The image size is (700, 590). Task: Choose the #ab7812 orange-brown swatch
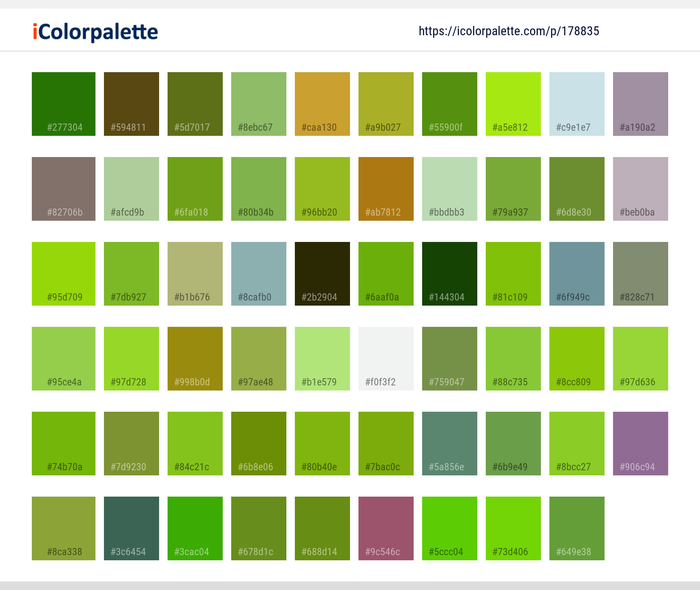[x=386, y=189]
